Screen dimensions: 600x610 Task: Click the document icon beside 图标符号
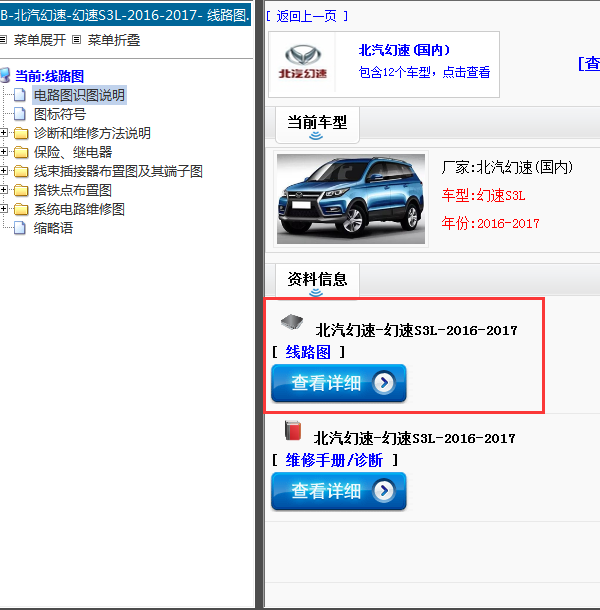click(20, 114)
